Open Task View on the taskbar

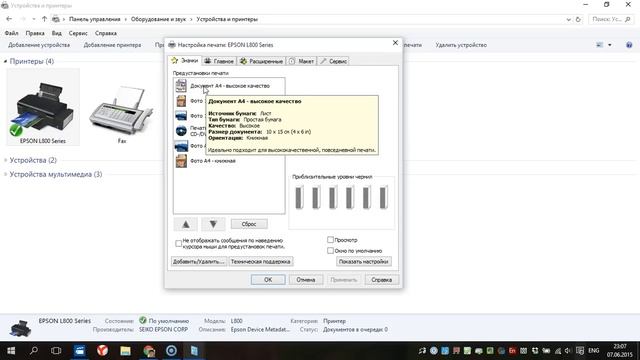(56, 351)
